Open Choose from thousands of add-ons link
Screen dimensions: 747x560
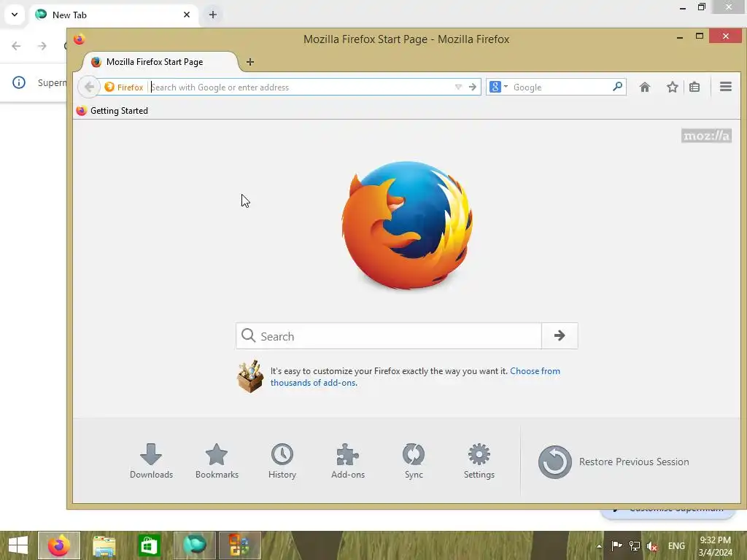coord(415,377)
